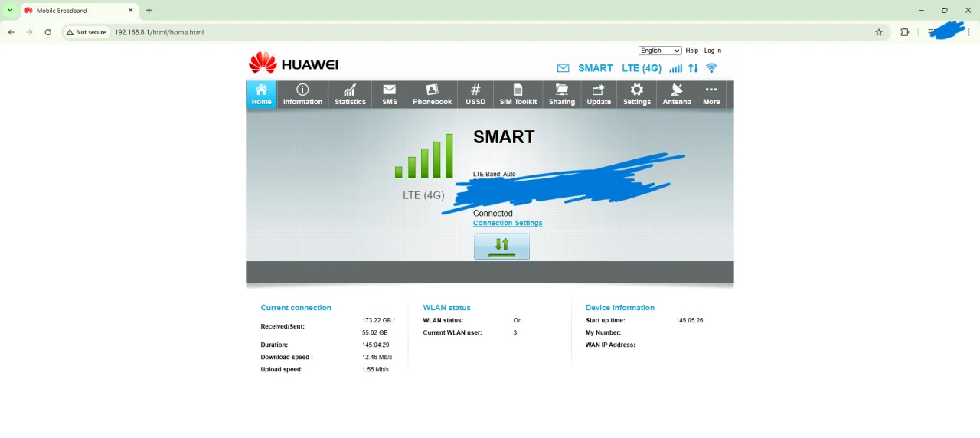Click the envelope message icon in header
Screen dimensions: 980x438
(563, 68)
